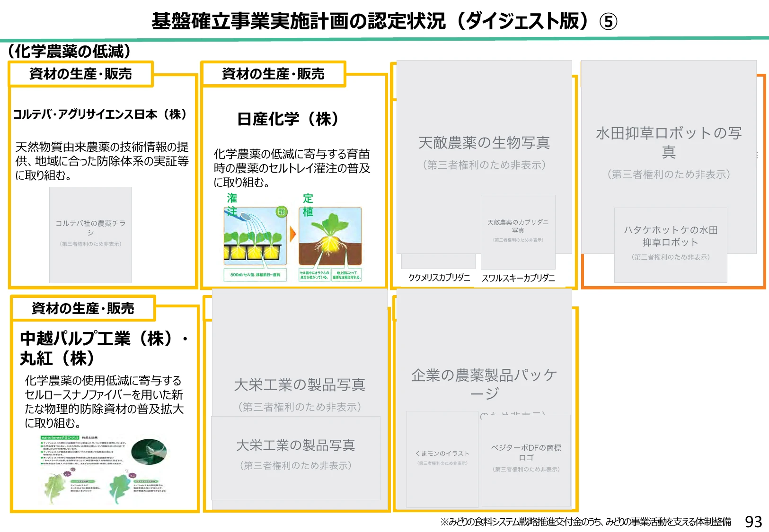Screen dimensions: 769x532
Task: Click the footnote beginning ※みどりの食料システム戦略推進交付金
Action: click(585, 522)
